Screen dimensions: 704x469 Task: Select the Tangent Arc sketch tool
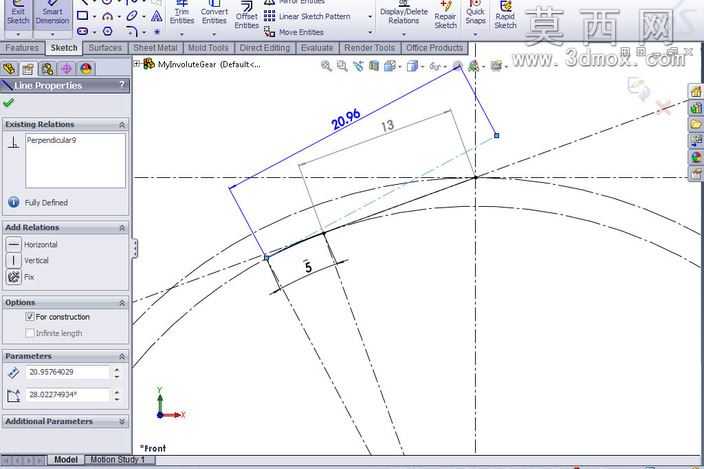click(x=107, y=16)
